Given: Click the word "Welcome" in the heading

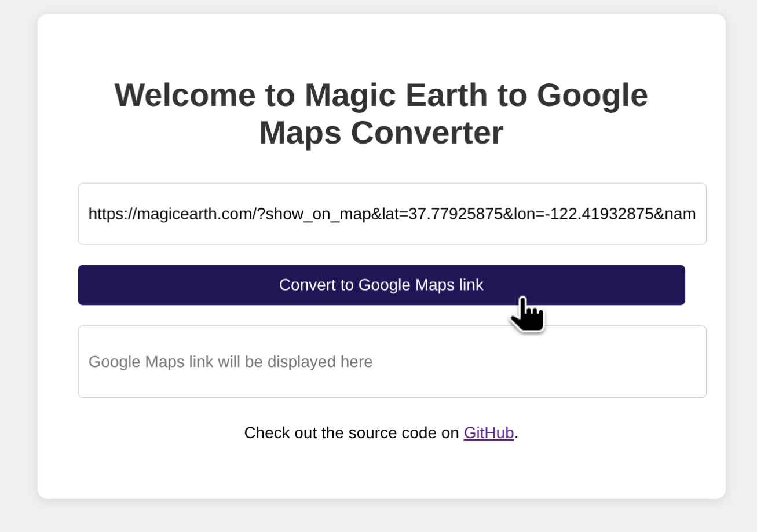Looking at the screenshot, I should (x=185, y=95).
